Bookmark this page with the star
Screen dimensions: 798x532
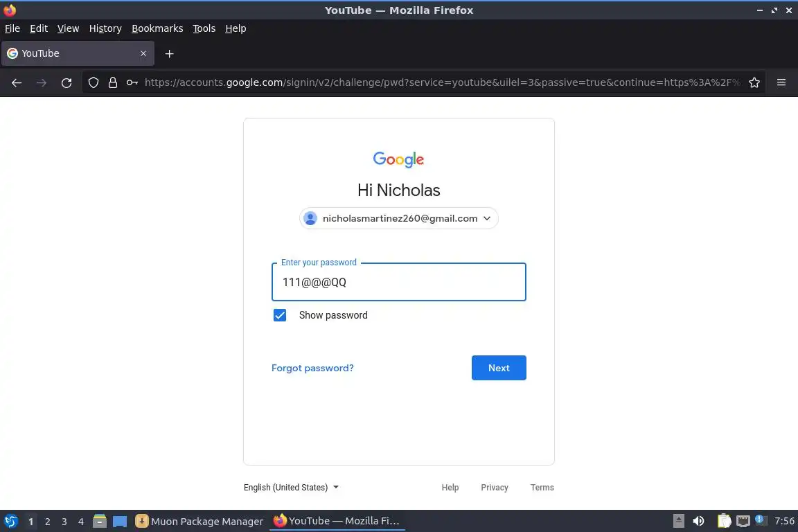[754, 82]
